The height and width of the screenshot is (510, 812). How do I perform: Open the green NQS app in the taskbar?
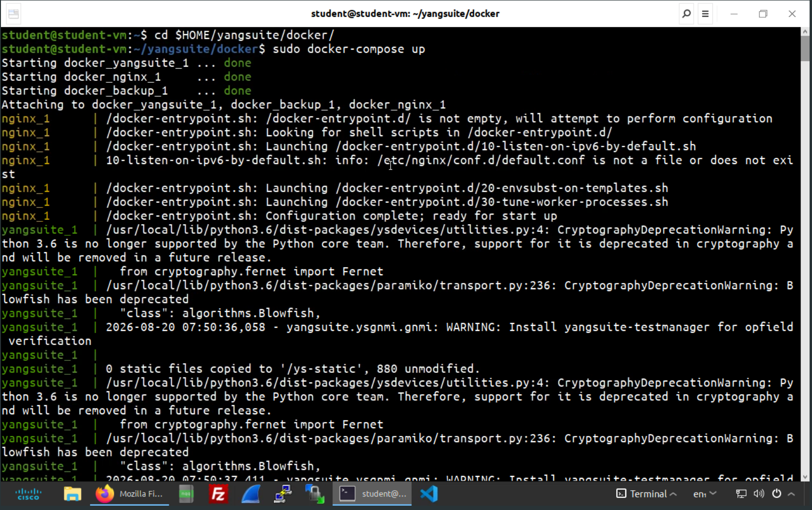coord(186,494)
